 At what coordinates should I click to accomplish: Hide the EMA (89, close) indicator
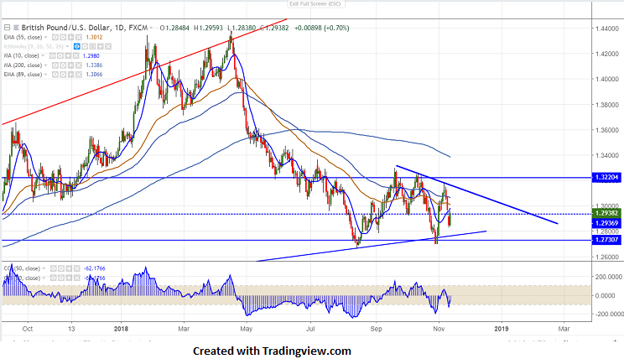[55, 75]
